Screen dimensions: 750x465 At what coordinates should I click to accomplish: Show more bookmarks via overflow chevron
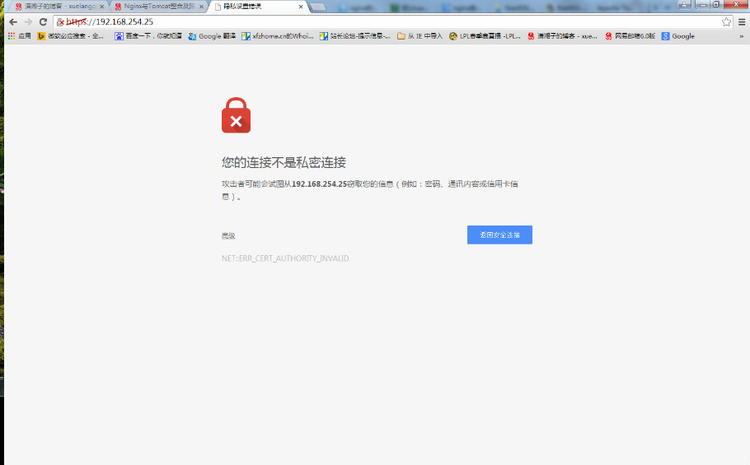pyautogui.click(x=741, y=36)
